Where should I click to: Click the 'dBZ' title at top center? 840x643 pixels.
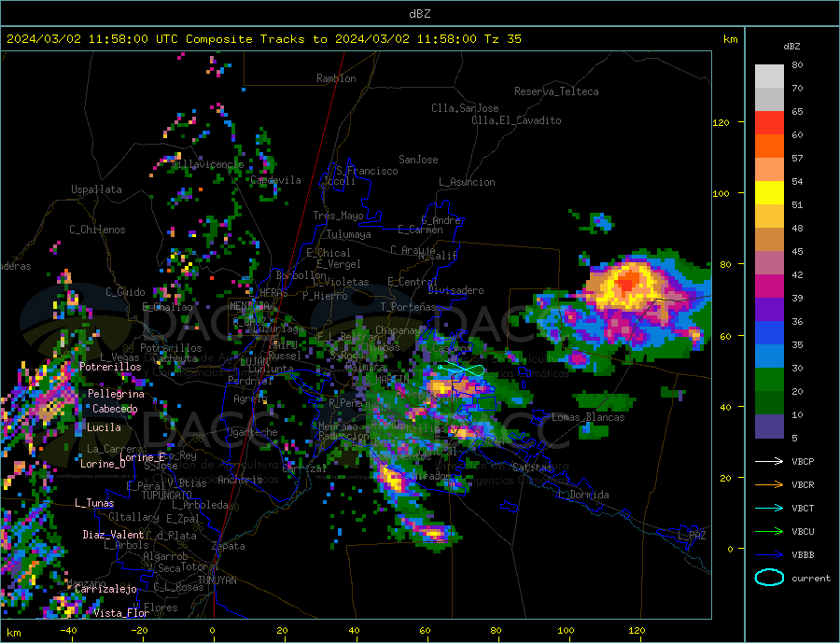[419, 14]
